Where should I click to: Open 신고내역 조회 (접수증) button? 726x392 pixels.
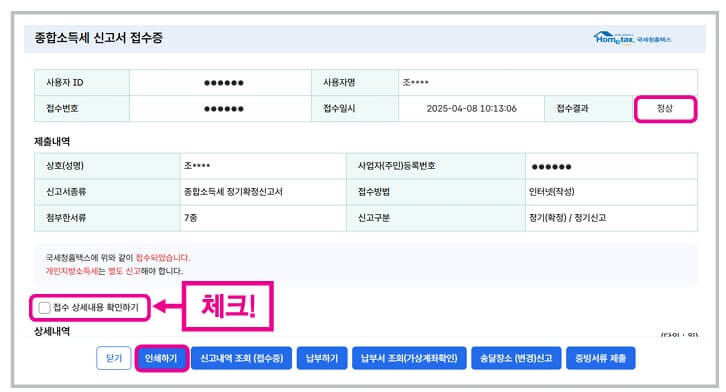[241, 358]
